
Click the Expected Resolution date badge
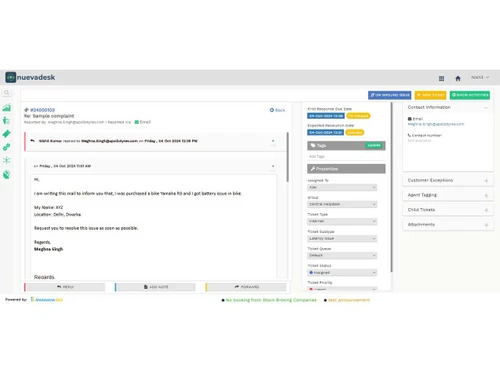click(x=325, y=132)
